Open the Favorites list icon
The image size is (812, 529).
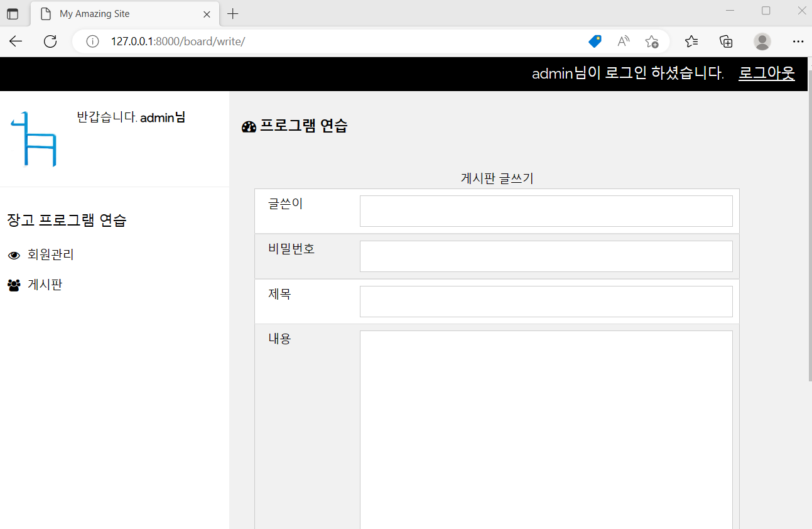(691, 41)
